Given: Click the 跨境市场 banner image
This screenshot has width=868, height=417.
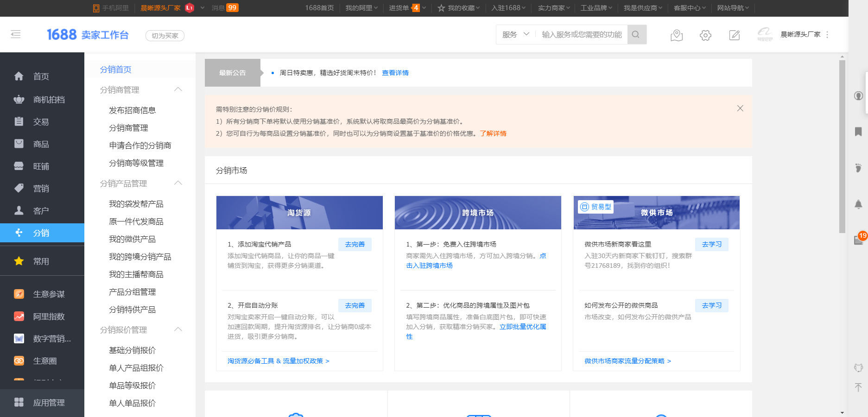Looking at the screenshot, I should [x=478, y=213].
